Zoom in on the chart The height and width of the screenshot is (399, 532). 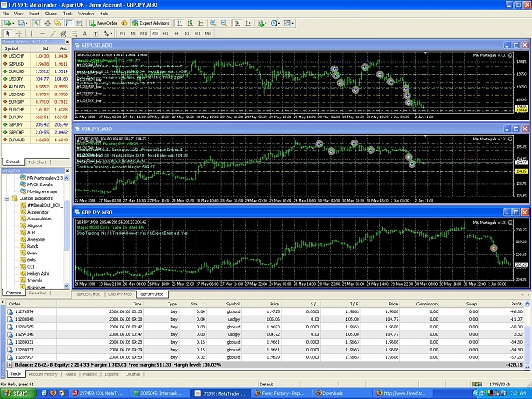(213, 23)
